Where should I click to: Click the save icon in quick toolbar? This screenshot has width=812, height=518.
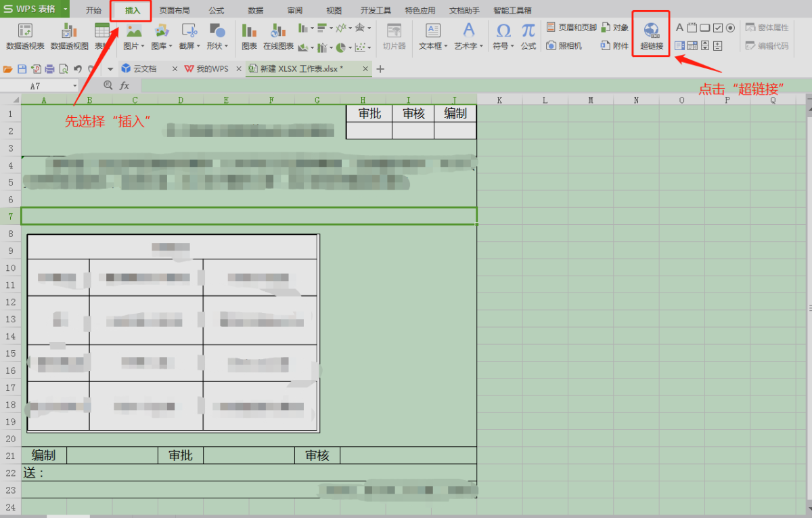(22, 69)
